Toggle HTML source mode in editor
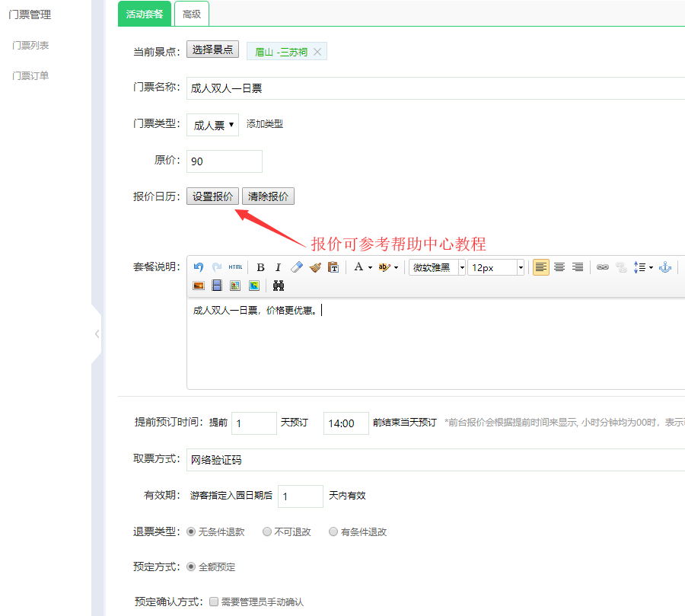Image resolution: width=685 pixels, height=616 pixels. (x=235, y=267)
